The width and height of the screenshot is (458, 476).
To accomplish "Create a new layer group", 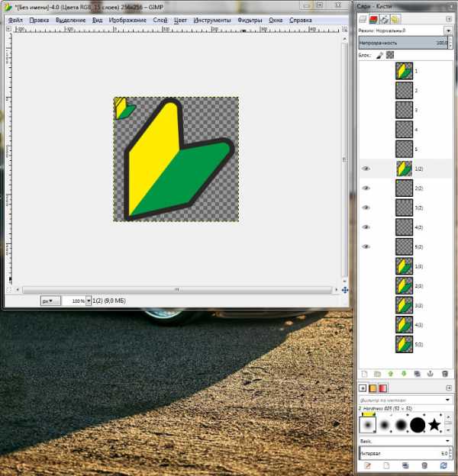I will (x=377, y=374).
